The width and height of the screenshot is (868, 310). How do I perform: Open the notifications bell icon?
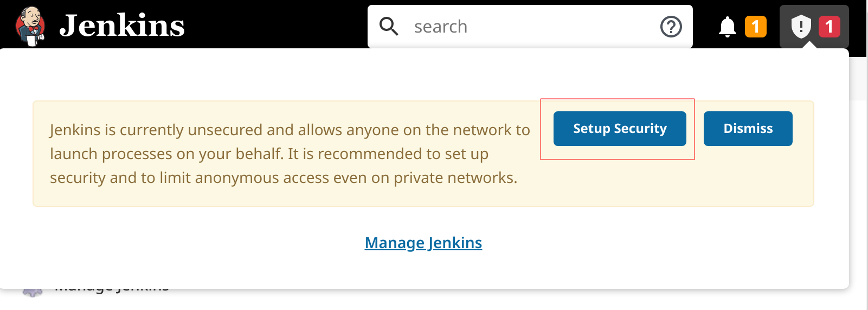pyautogui.click(x=727, y=27)
